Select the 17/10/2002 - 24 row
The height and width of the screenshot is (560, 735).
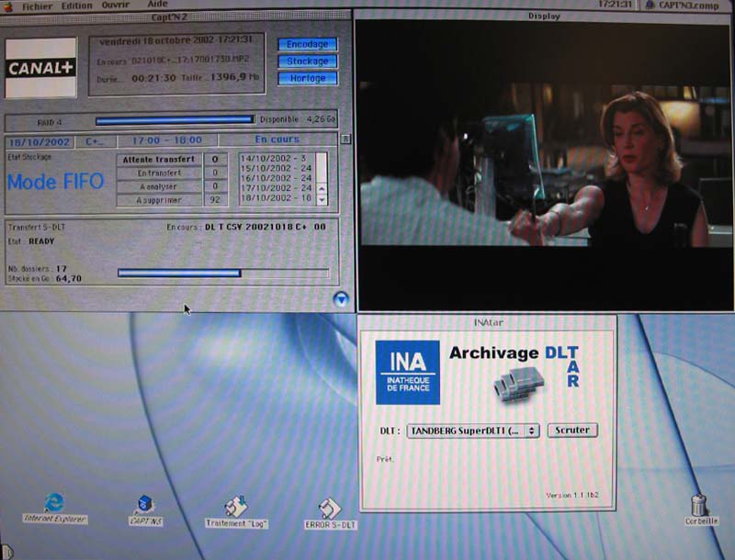coord(277,188)
